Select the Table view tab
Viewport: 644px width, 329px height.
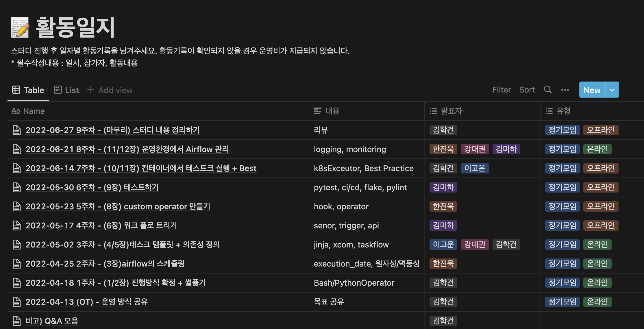click(28, 90)
